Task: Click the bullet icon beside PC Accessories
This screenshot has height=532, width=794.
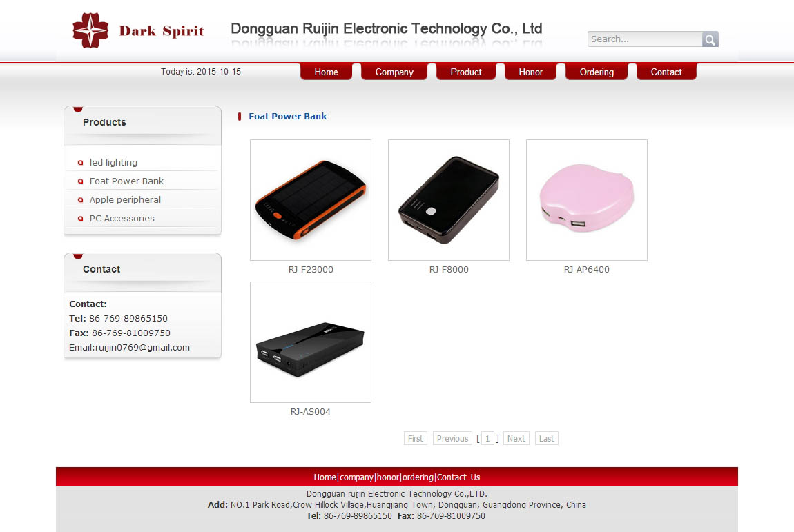Action: 80,219
